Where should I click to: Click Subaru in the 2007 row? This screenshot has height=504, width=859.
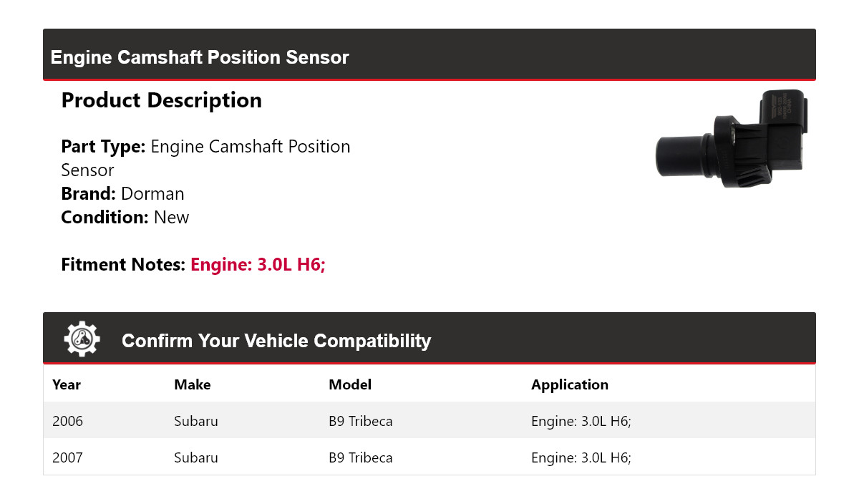(x=195, y=457)
